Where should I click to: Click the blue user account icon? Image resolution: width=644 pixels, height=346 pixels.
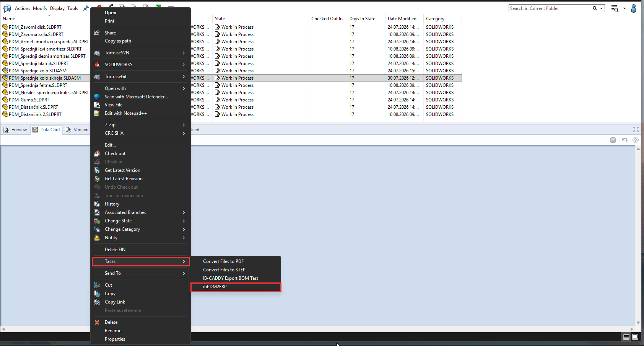[x=634, y=8]
